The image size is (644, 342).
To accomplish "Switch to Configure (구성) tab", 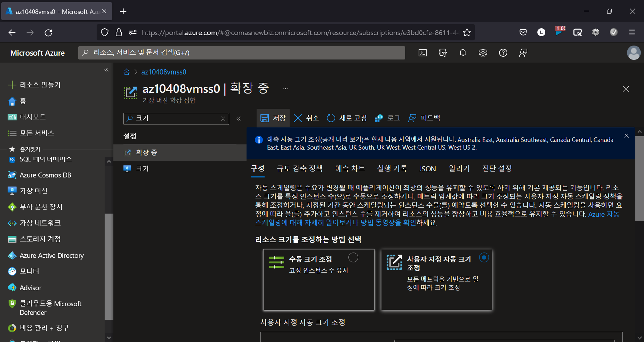I will tap(258, 169).
